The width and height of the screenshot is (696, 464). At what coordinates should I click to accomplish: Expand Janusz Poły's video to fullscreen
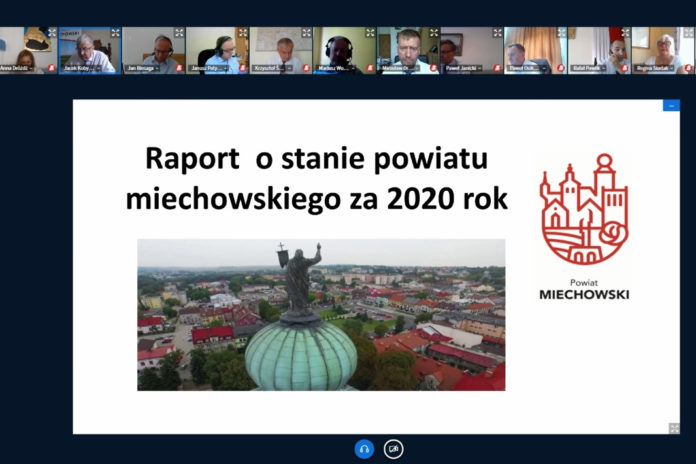tap(241, 33)
